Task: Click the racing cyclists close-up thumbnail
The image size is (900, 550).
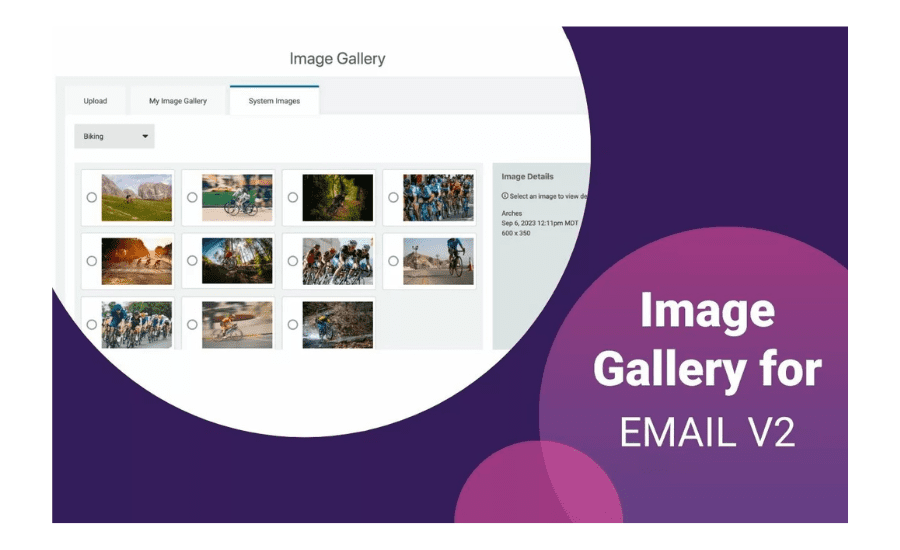Action: pos(338,261)
